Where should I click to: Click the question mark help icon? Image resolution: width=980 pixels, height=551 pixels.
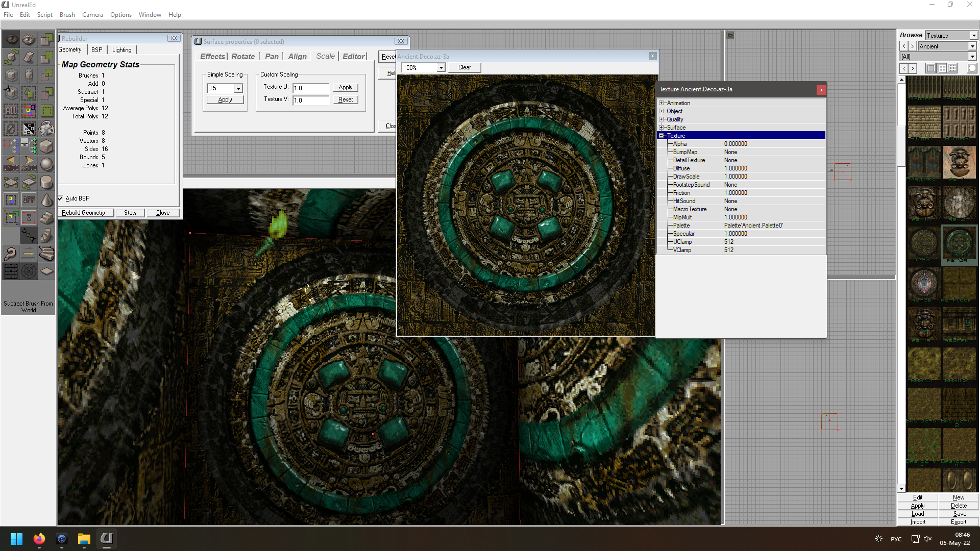pos(11,253)
